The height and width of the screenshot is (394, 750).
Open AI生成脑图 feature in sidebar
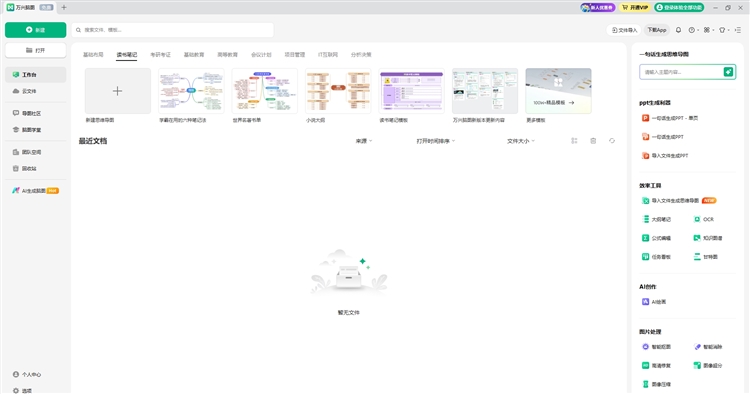pos(35,191)
